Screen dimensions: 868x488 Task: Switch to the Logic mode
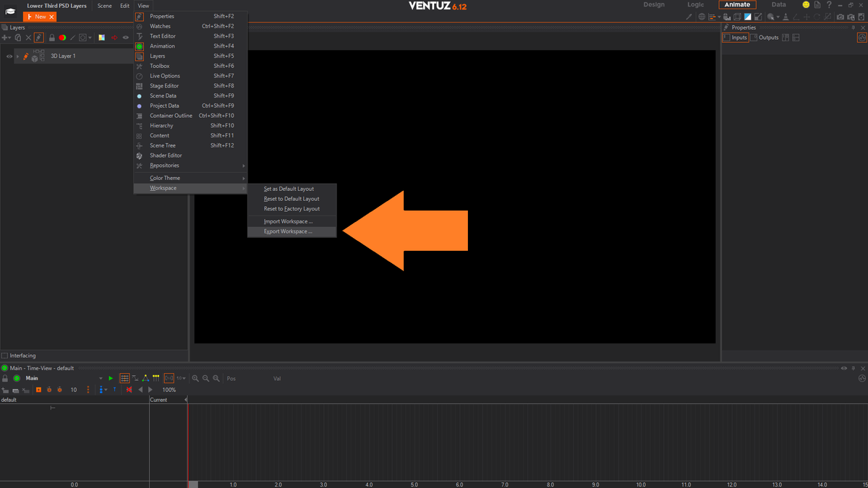tap(695, 4)
